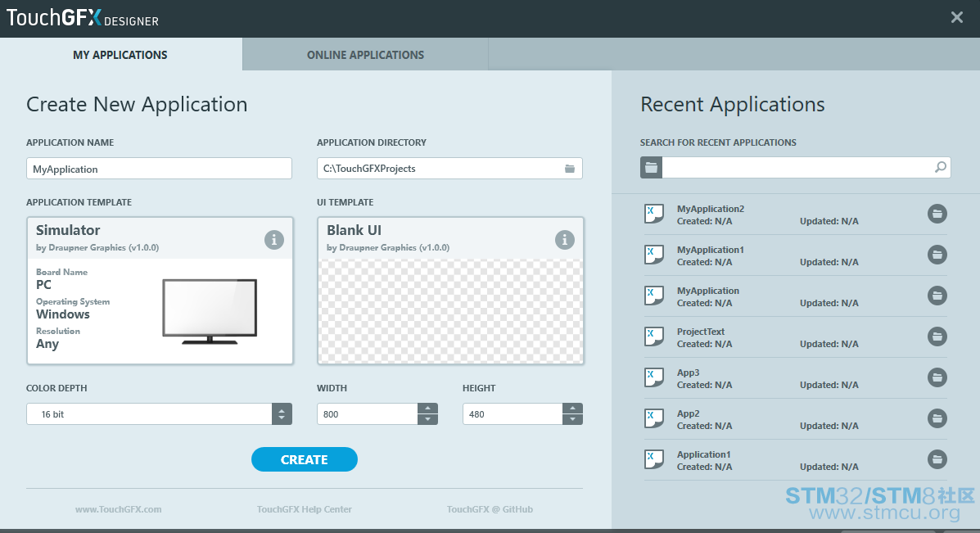980x533 pixels.
Task: Decrease the Width value
Action: pos(427,419)
